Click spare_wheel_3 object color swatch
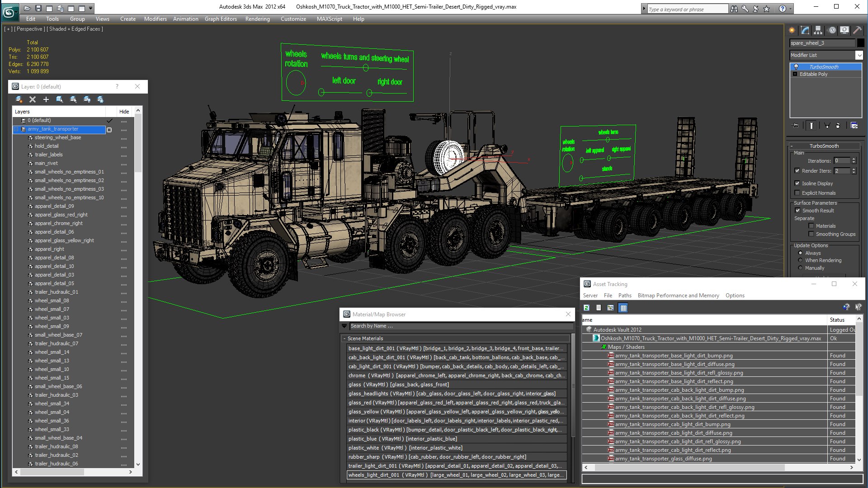Screen dimensions: 868x488 coord(860,43)
